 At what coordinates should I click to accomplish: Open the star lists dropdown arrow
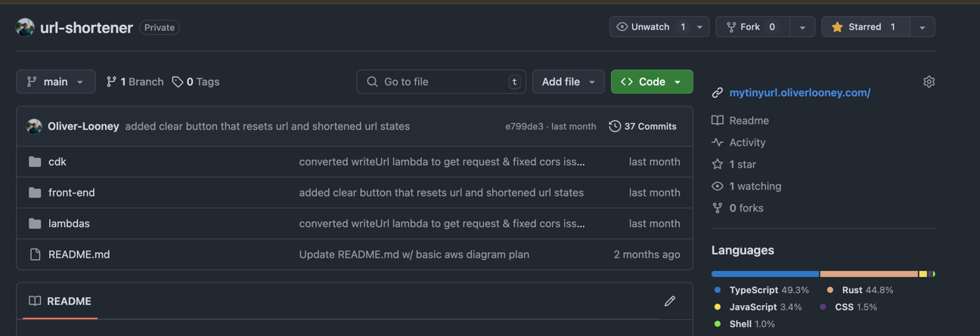922,27
